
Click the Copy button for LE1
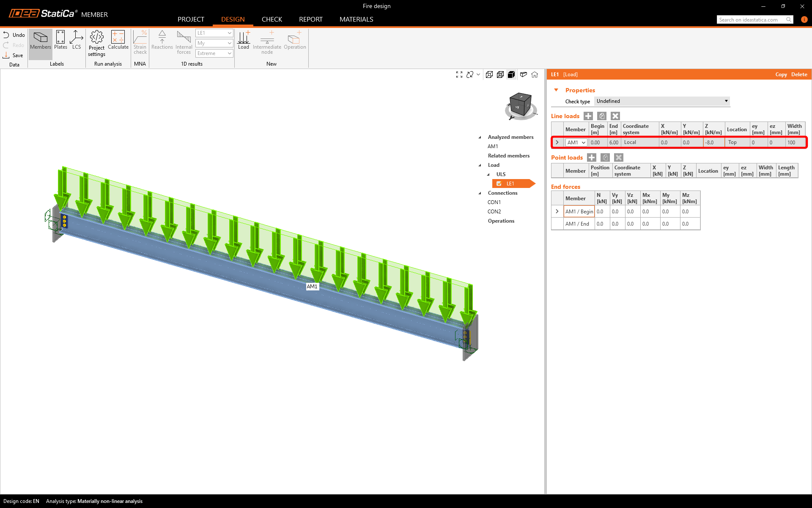click(781, 75)
